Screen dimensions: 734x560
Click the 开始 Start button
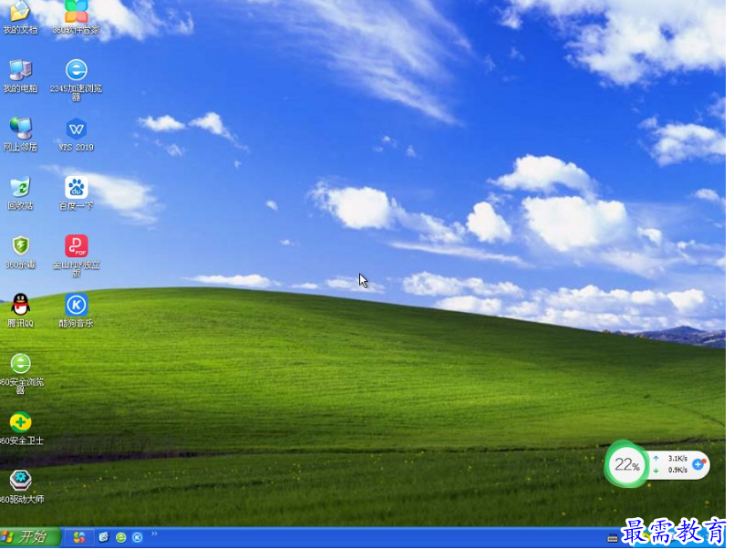click(29, 536)
